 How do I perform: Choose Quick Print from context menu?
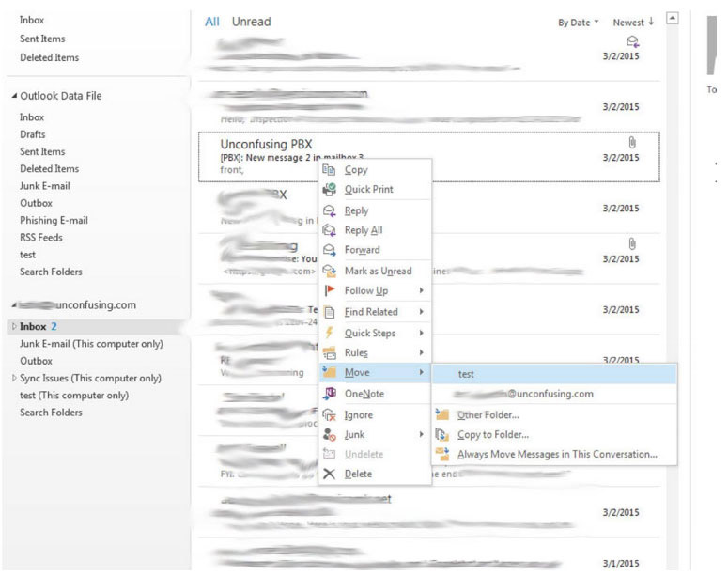[x=375, y=189]
